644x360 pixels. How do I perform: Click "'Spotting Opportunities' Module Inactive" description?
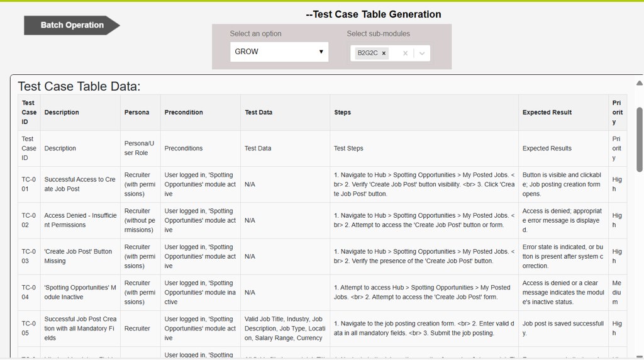[80, 292]
